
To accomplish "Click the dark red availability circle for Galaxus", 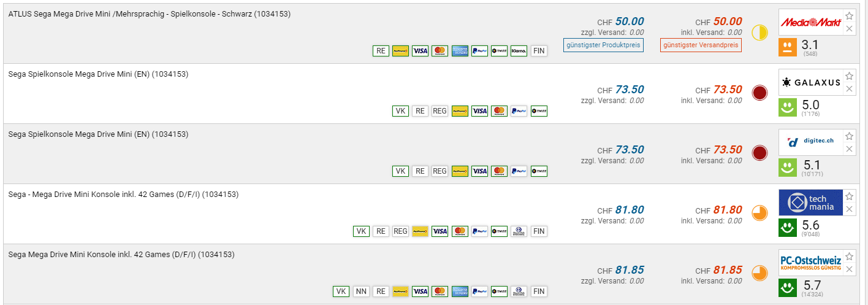I will click(x=759, y=93).
